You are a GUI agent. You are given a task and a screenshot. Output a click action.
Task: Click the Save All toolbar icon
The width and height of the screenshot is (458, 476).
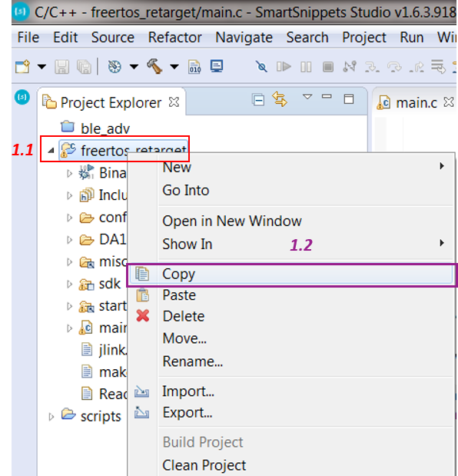click(84, 67)
